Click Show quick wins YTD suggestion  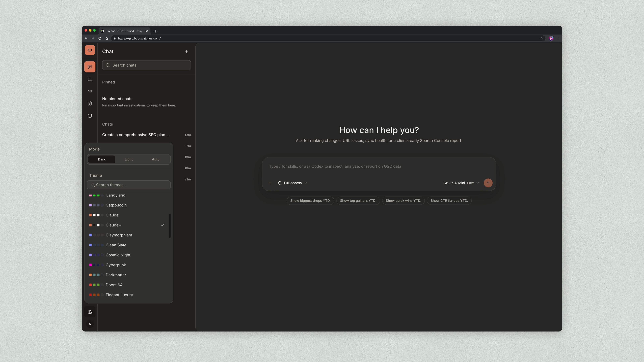pyautogui.click(x=403, y=201)
